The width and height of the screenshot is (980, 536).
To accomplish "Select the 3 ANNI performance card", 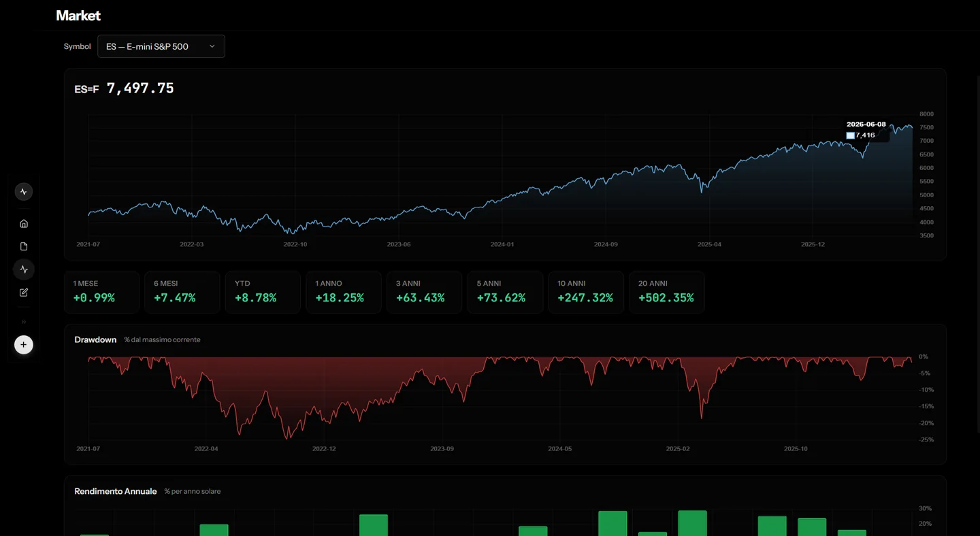I will pos(425,292).
